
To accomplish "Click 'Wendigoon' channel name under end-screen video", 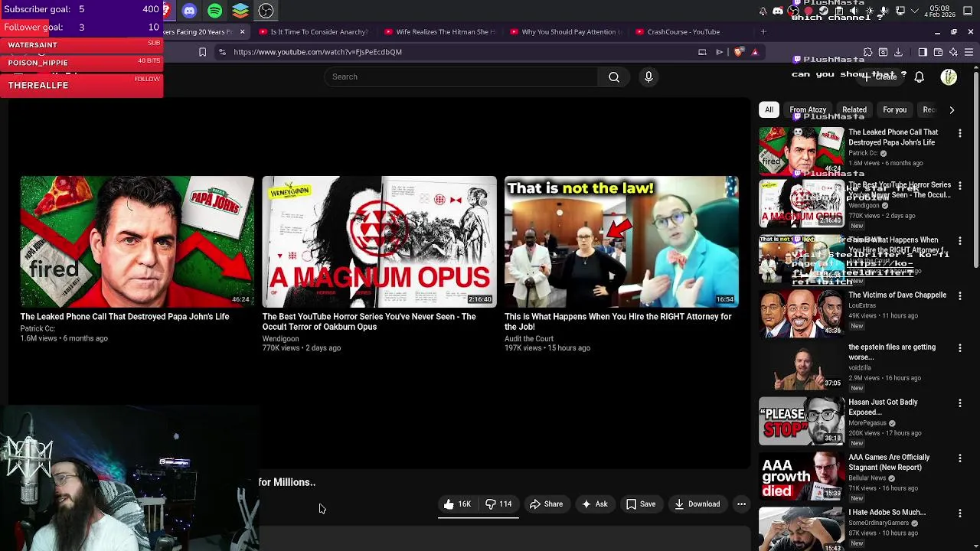I will click(x=280, y=338).
